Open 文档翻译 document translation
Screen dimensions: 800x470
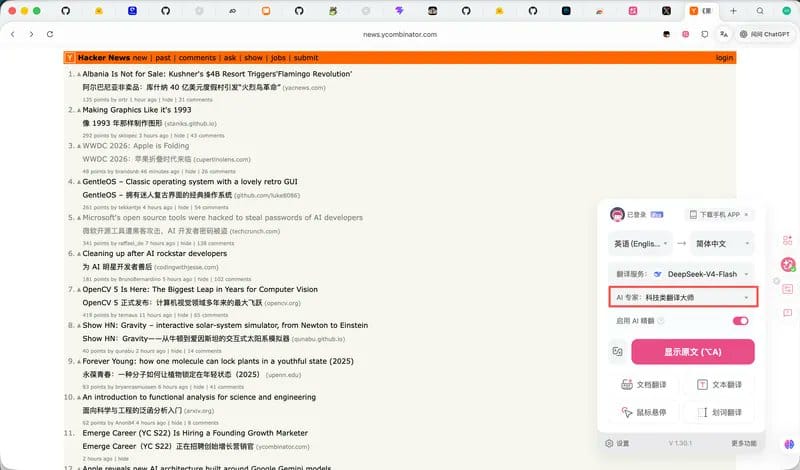(644, 385)
